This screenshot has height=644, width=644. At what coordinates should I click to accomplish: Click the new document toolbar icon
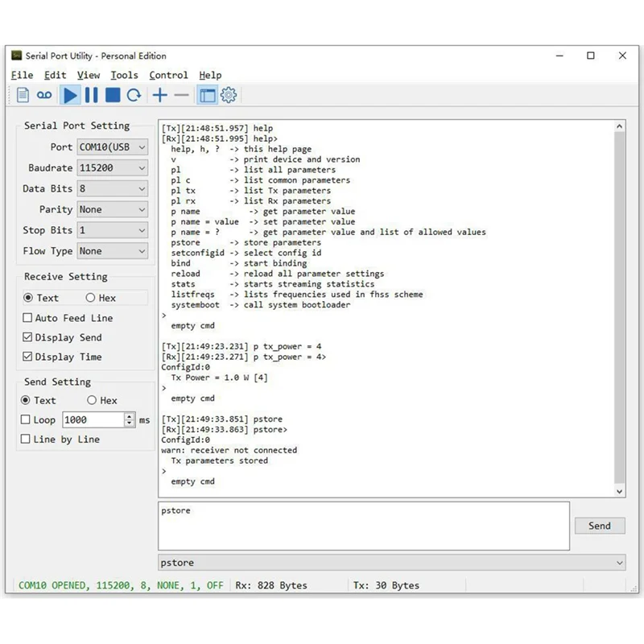23,95
